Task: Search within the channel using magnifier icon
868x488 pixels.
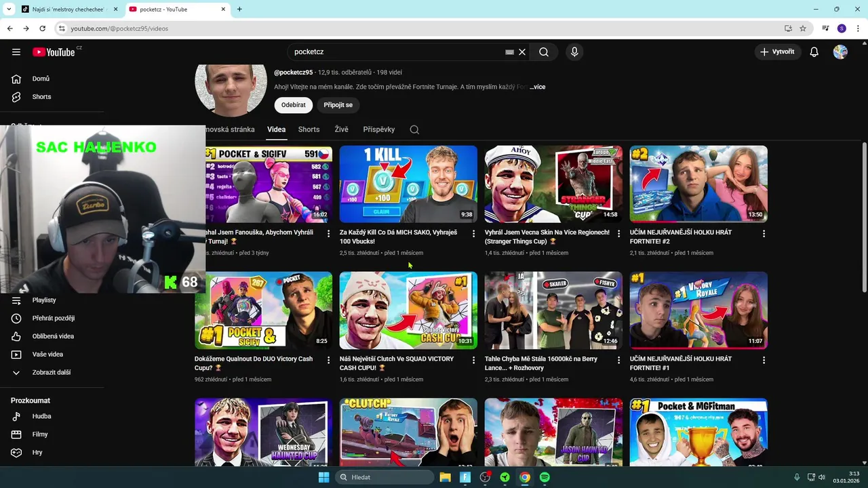Action: [414, 129]
